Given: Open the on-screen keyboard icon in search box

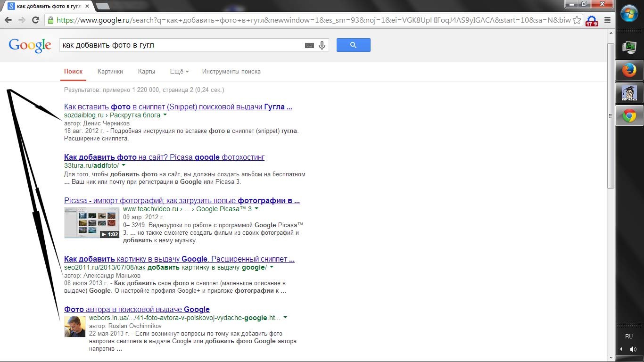Looking at the screenshot, I should point(309,45).
